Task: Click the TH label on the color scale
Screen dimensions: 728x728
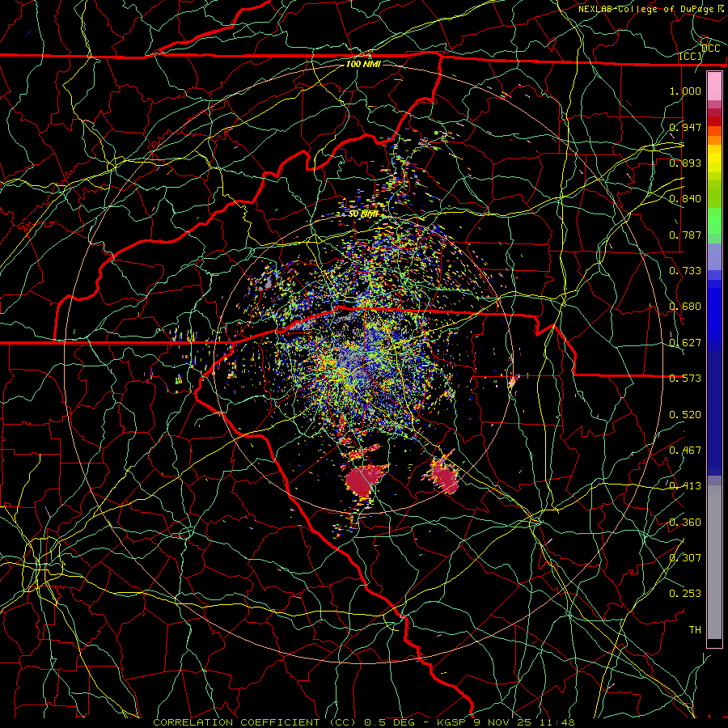Action: click(695, 630)
